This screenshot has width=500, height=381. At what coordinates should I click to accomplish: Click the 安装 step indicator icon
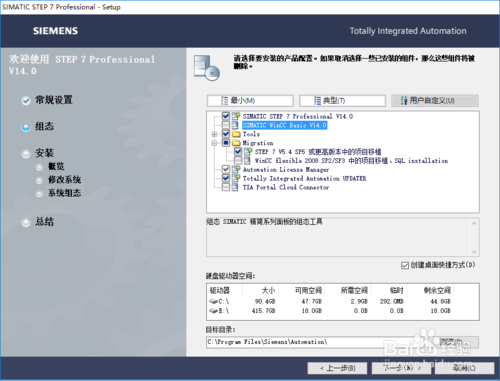point(26,154)
